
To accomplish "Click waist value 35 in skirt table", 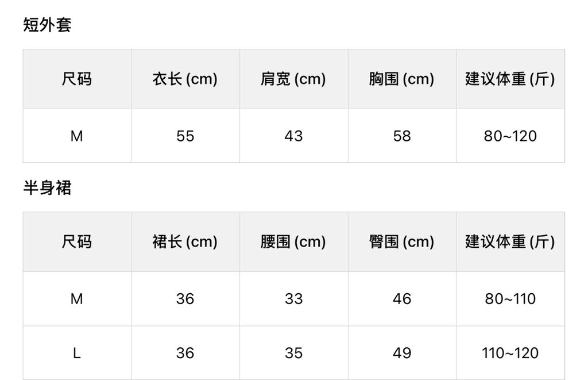I will click(x=293, y=353).
